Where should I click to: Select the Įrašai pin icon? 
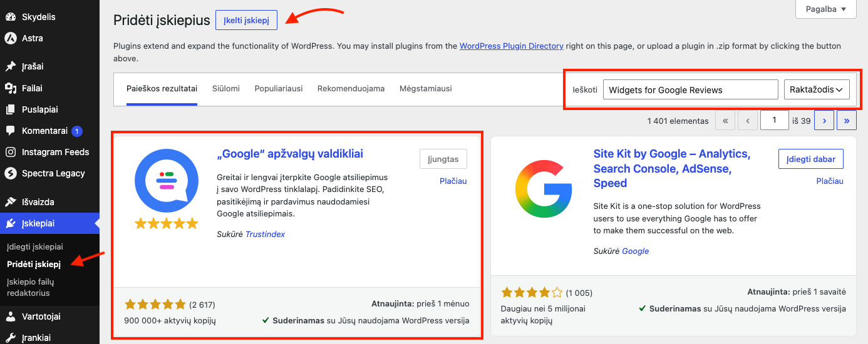(x=11, y=66)
